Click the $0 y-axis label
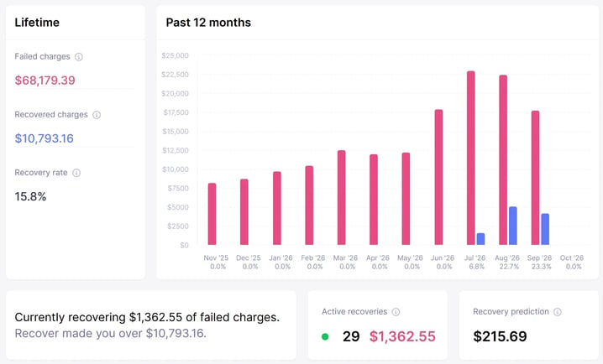The height and width of the screenshot is (364, 603). coord(185,246)
